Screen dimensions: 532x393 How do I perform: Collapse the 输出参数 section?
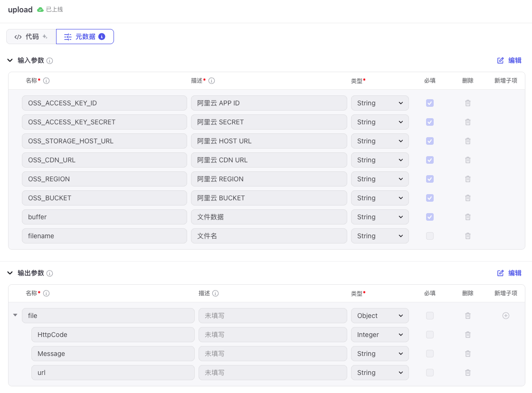[10, 273]
